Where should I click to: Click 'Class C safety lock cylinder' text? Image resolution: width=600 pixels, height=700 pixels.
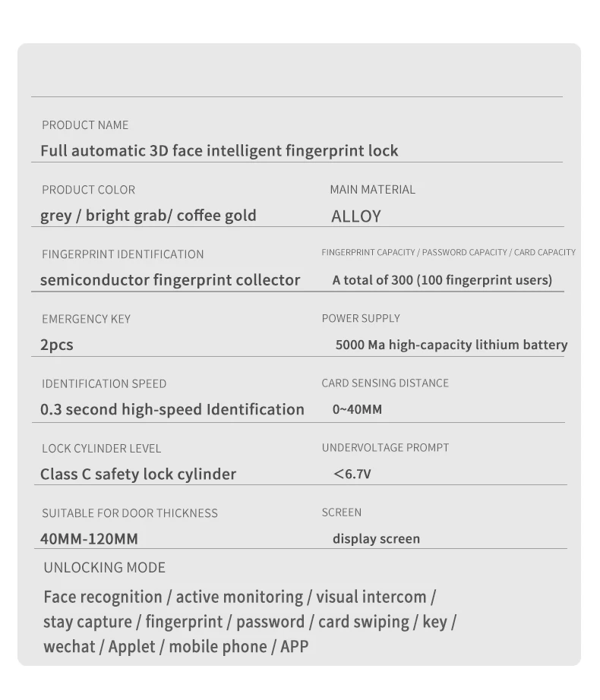click(138, 475)
